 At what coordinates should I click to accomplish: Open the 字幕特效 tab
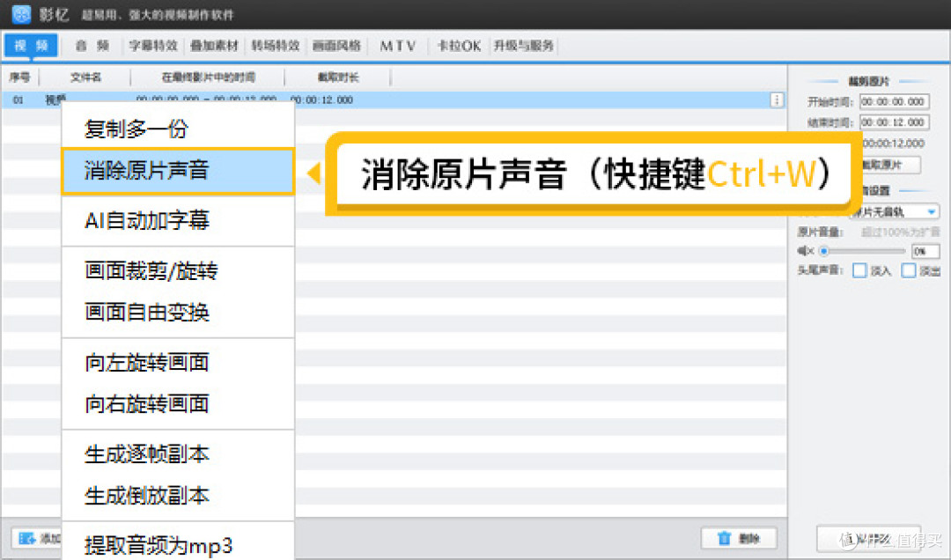153,46
